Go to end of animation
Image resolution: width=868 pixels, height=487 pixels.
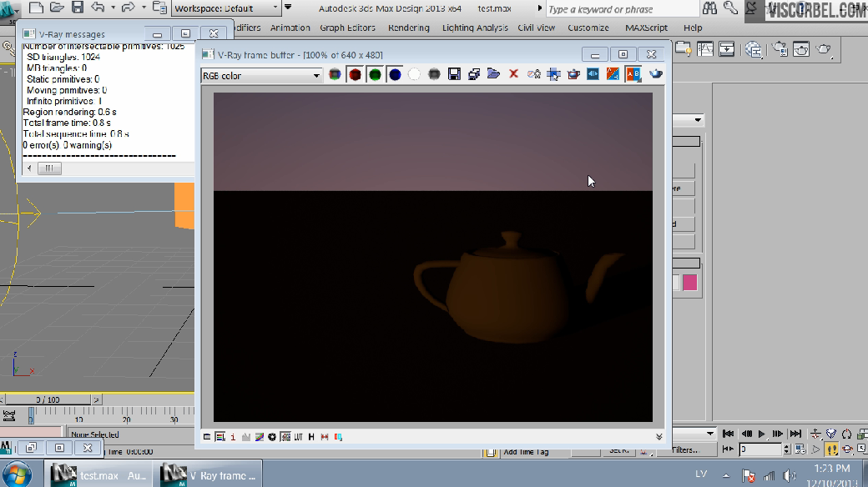795,434
